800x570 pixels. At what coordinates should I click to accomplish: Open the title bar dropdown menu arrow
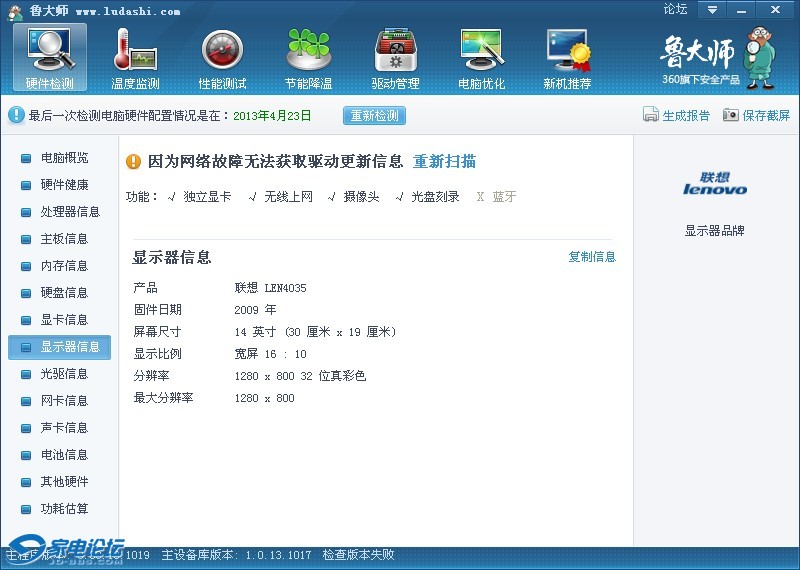[712, 9]
